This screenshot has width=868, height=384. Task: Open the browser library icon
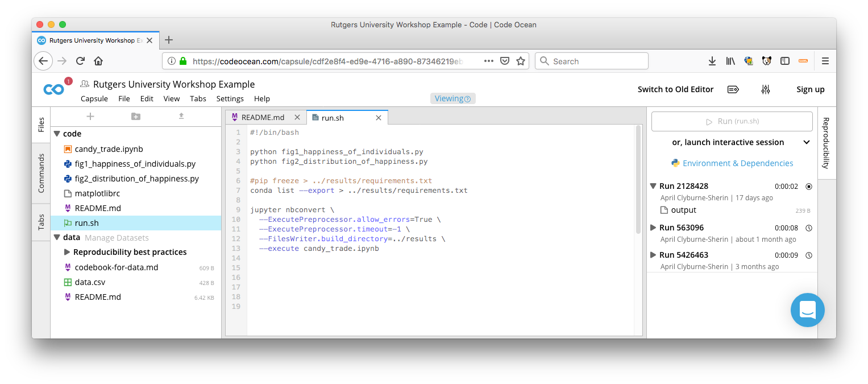click(x=730, y=61)
